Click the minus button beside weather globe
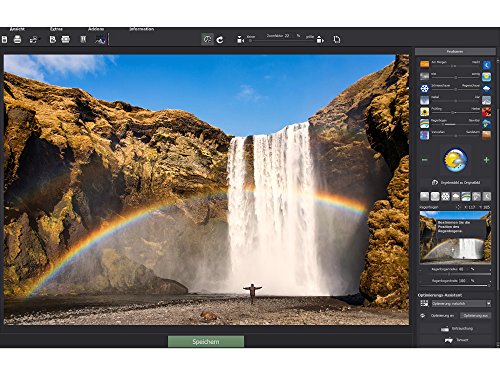500x375 pixels. (424, 160)
